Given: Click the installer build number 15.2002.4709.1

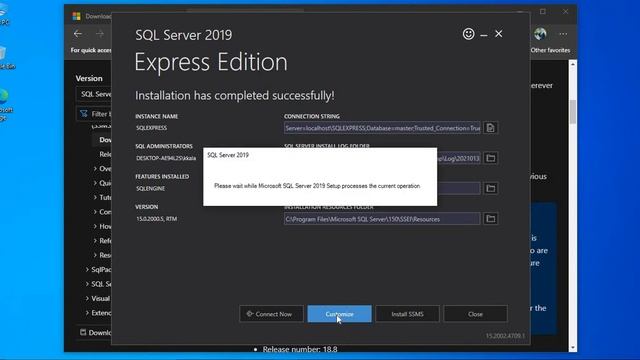Looking at the screenshot, I should [505, 336].
